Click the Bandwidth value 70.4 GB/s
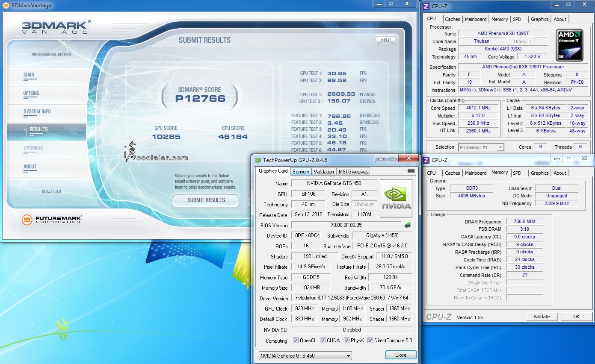Screen dimensions: 595x364 tap(390, 288)
